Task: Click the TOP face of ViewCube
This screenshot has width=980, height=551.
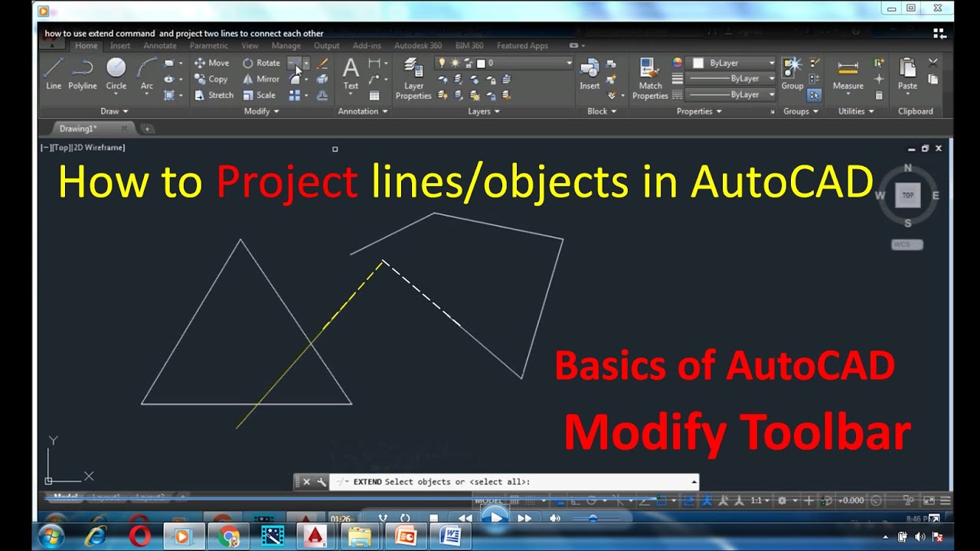Action: coord(908,195)
